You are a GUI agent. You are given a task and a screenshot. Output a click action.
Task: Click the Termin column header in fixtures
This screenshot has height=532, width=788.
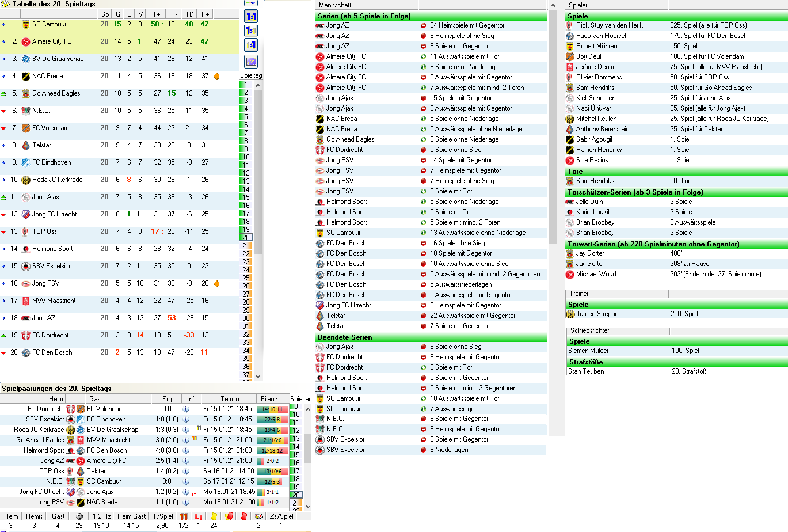pos(230,398)
